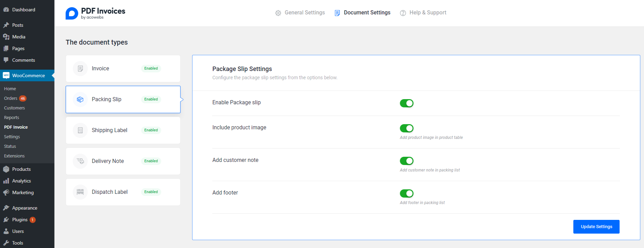Click the Invoice document type icon
This screenshot has width=644, height=248.
pyautogui.click(x=80, y=69)
